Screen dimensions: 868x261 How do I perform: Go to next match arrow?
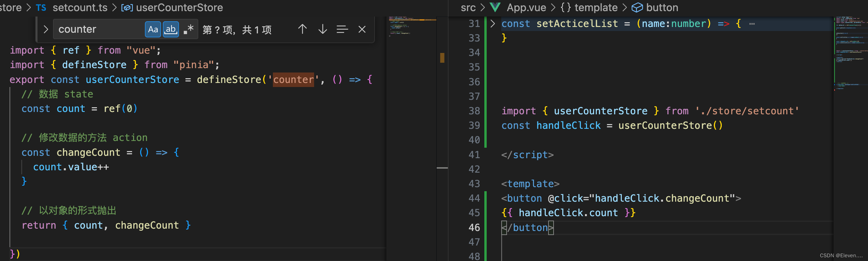323,29
